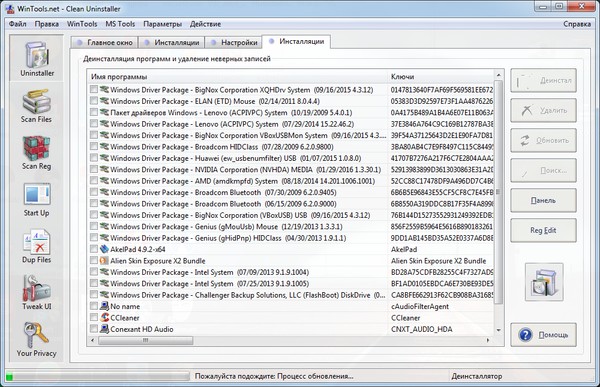The width and height of the screenshot is (600, 387).
Task: Open the Start Up manager
Action: [x=37, y=199]
